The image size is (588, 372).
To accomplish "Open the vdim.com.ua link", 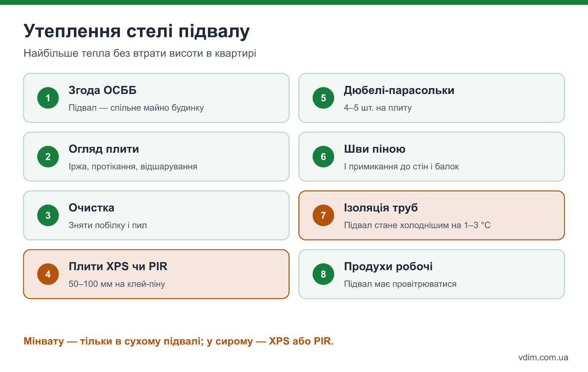I will 543,357.
